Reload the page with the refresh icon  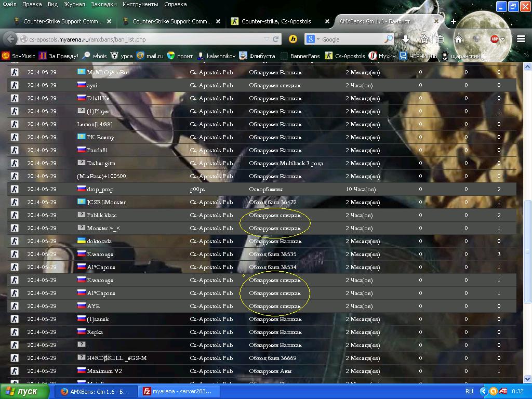click(x=275, y=39)
